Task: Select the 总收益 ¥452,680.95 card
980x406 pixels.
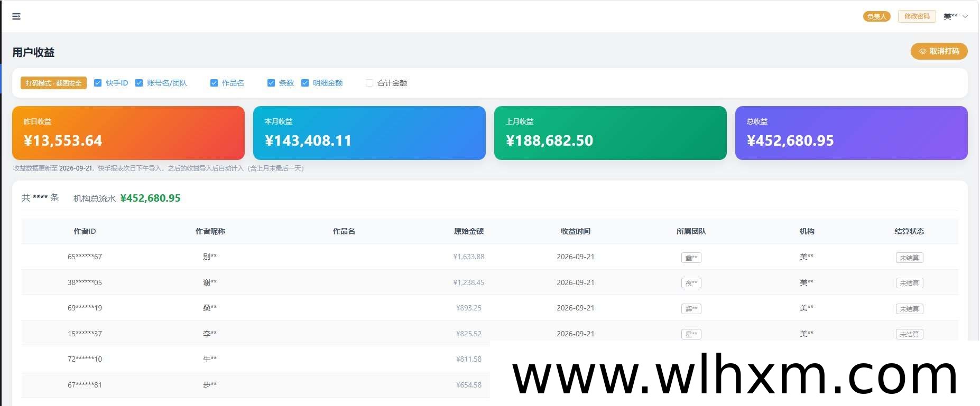Action: tap(852, 133)
